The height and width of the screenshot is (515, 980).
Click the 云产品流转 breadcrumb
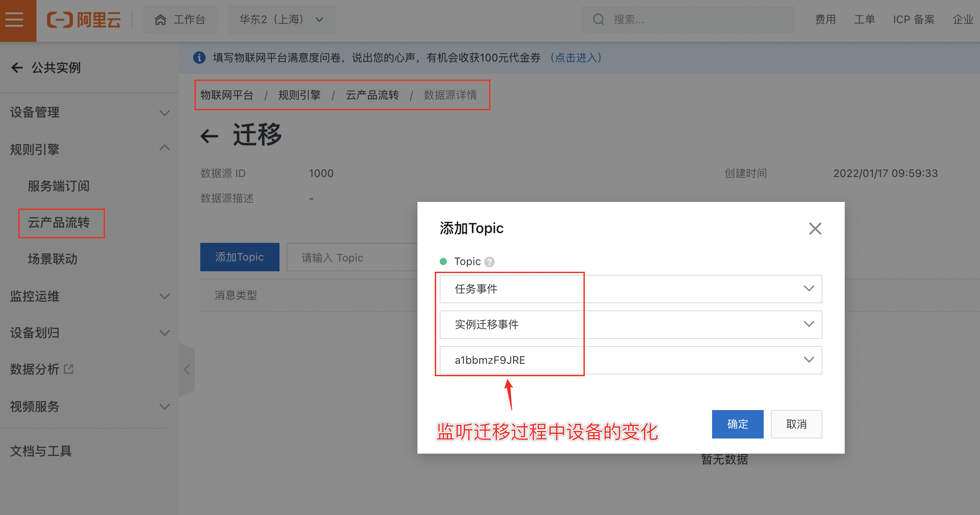[373, 95]
